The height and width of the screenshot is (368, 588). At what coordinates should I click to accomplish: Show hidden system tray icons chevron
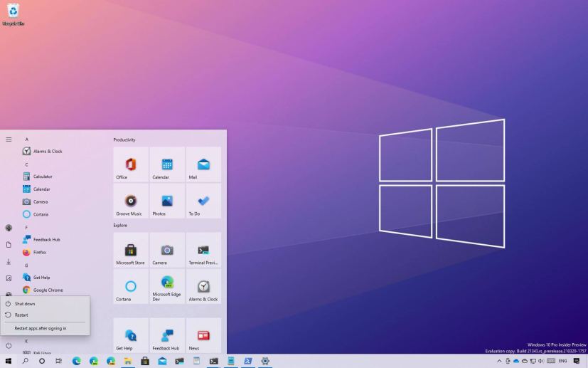coord(499,362)
